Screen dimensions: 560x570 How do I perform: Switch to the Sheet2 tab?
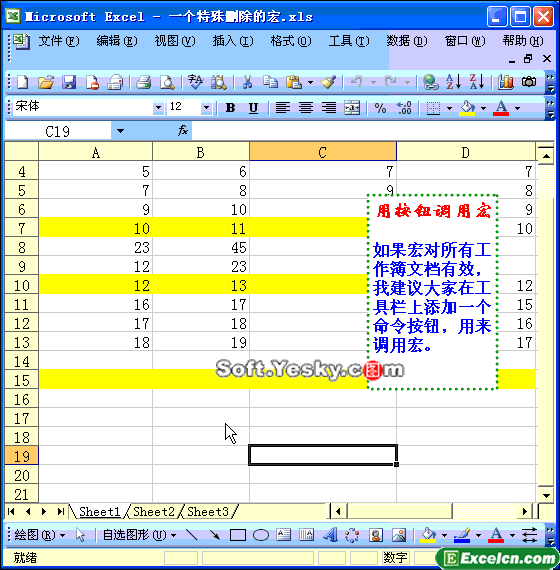click(154, 511)
